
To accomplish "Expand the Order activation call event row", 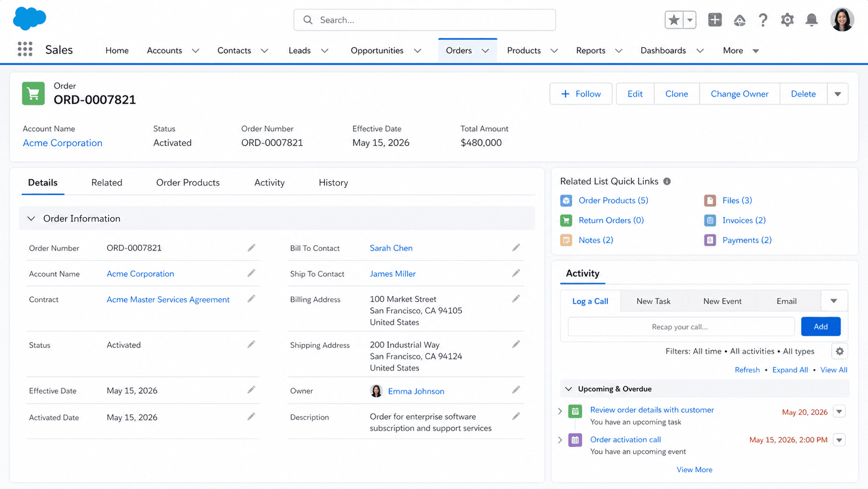I will (x=560, y=440).
